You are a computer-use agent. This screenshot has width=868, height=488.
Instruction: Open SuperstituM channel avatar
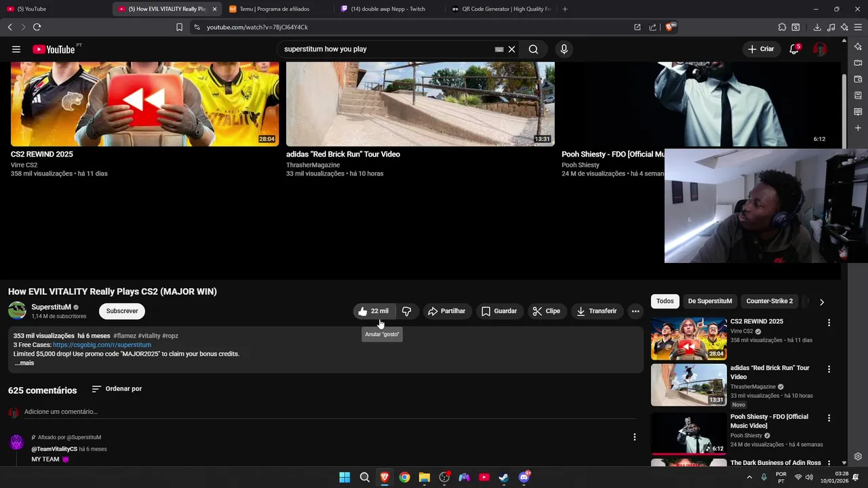point(17,311)
